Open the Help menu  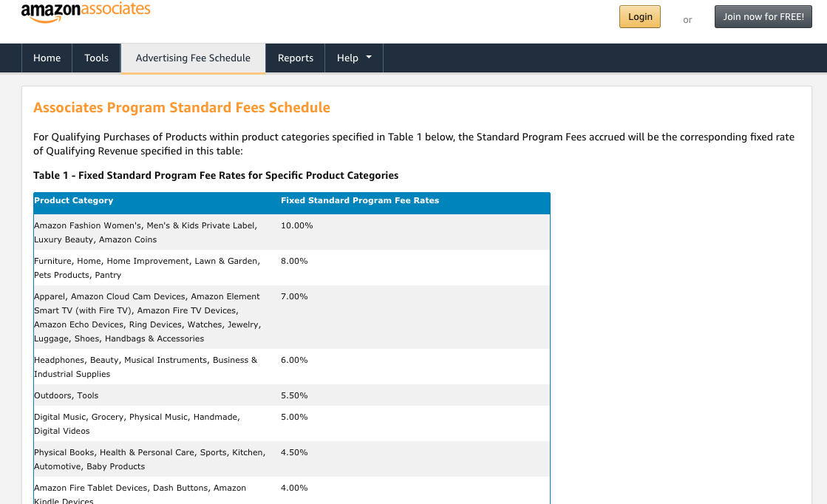click(354, 58)
